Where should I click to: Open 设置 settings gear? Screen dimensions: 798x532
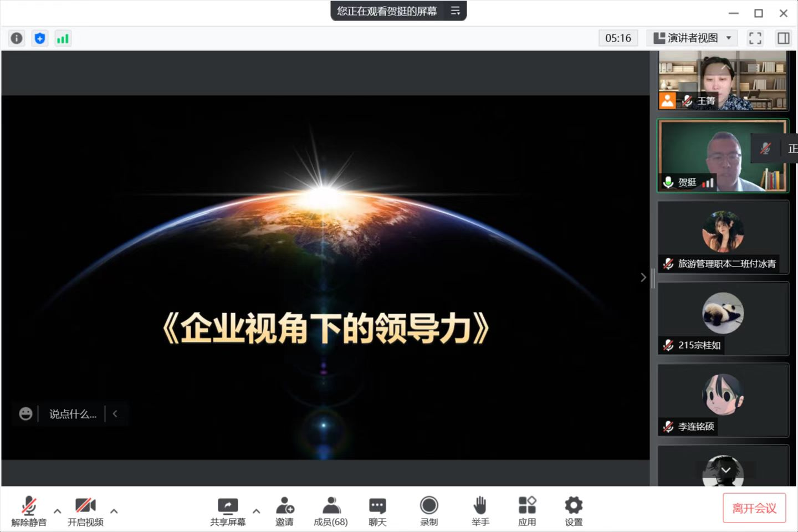click(x=574, y=511)
